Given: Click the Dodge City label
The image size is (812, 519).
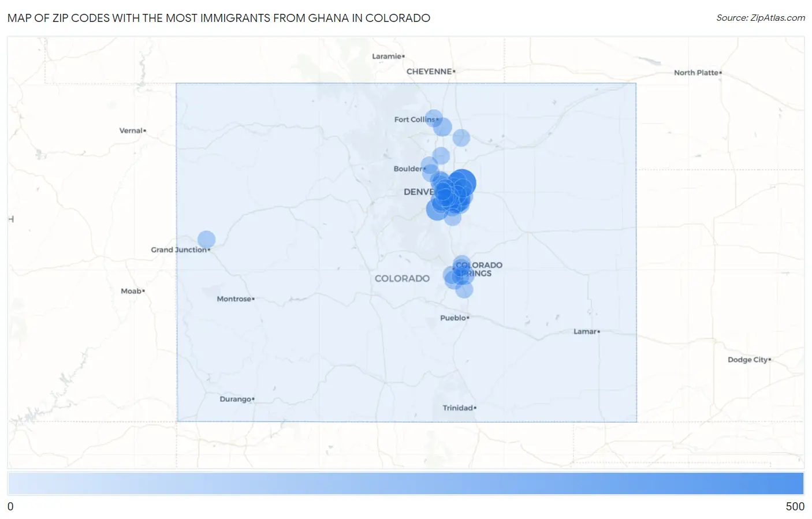Looking at the screenshot, I should pos(749,360).
